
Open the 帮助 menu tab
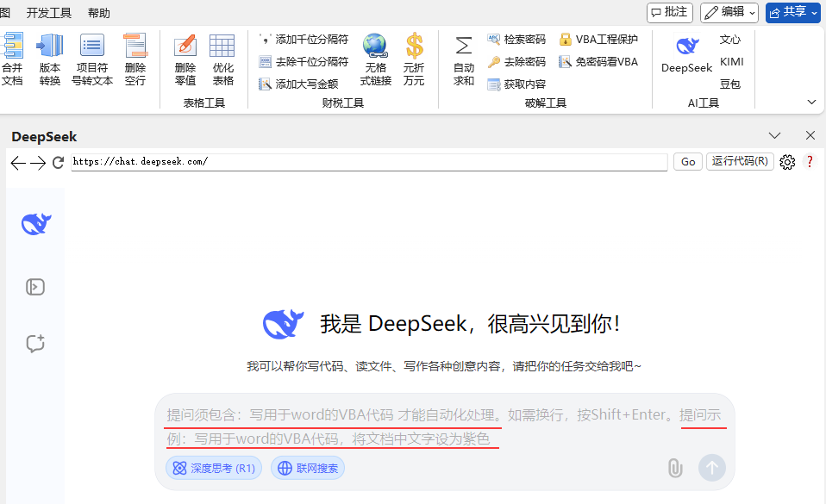99,13
